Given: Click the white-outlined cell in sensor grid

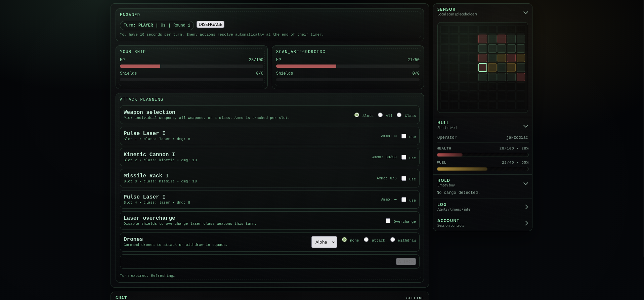Looking at the screenshot, I should click(483, 68).
